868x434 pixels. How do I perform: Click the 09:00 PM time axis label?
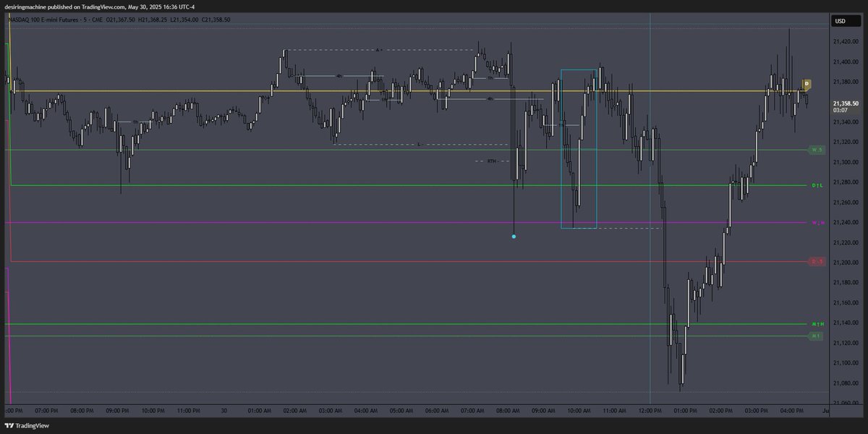click(x=118, y=411)
